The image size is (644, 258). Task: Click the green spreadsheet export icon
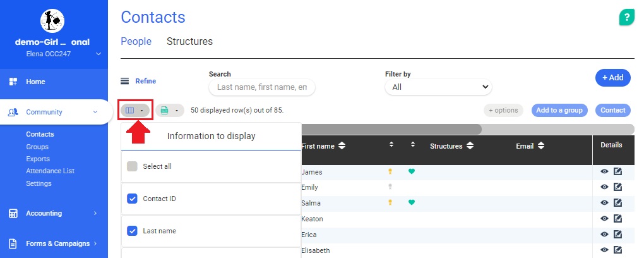tap(165, 110)
